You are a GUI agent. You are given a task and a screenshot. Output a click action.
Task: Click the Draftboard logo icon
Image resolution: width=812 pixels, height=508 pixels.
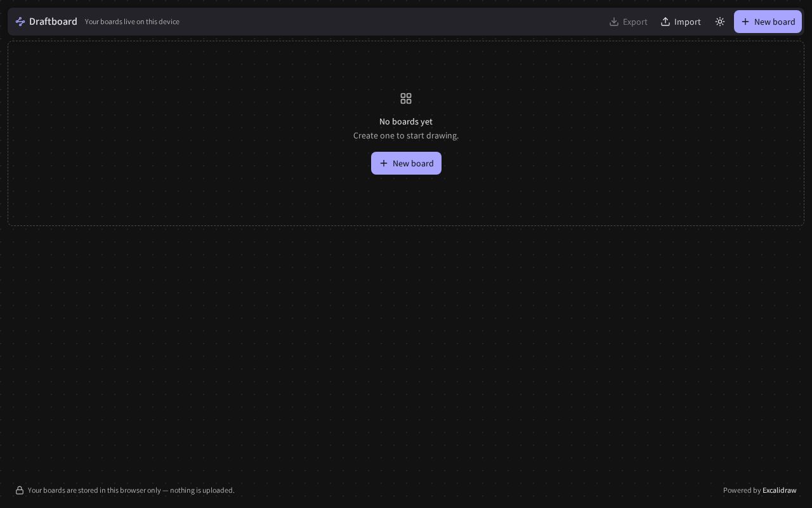(20, 22)
